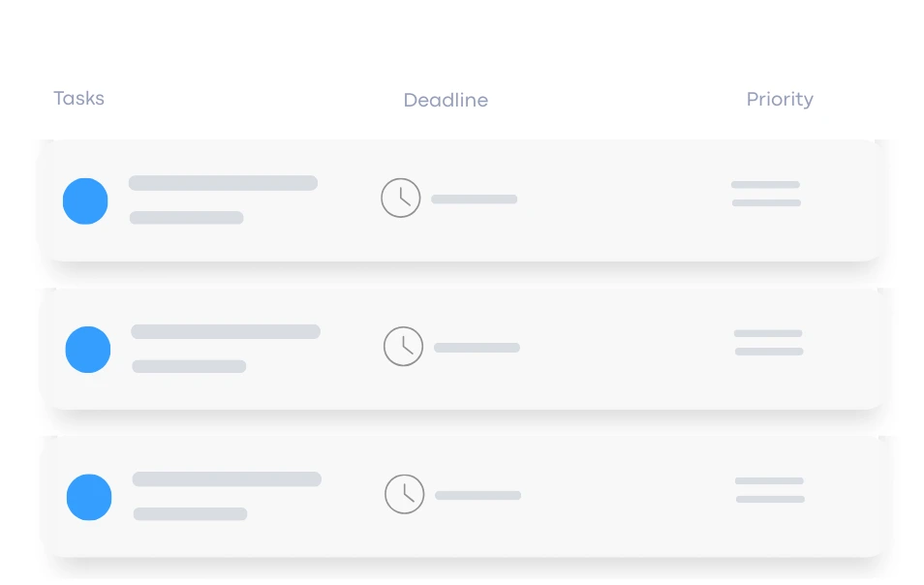Sort by the Priority column header
The image size is (924, 585).
pos(780,99)
